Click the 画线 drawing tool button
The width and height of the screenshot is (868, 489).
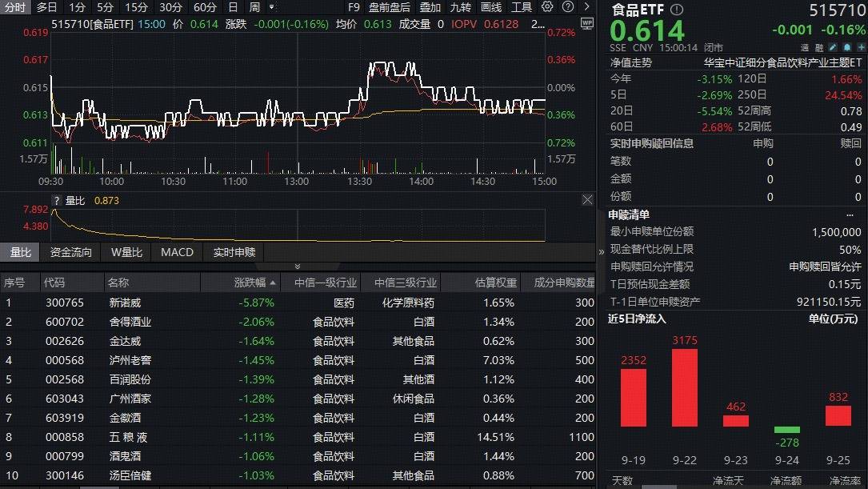point(490,7)
